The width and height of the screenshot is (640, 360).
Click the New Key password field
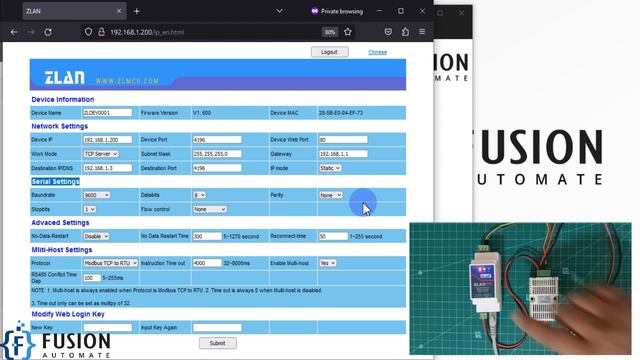click(x=107, y=327)
